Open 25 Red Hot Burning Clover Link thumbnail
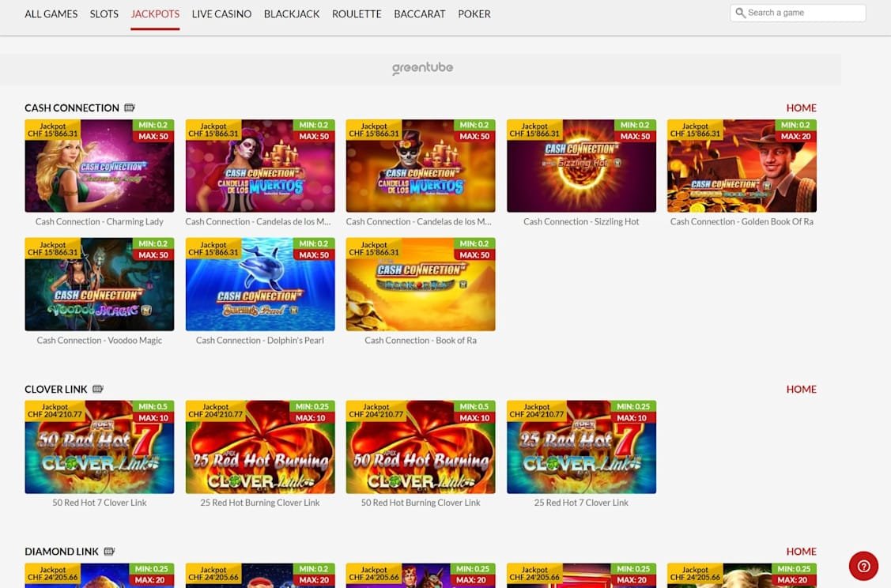Image resolution: width=891 pixels, height=588 pixels. pyautogui.click(x=260, y=447)
